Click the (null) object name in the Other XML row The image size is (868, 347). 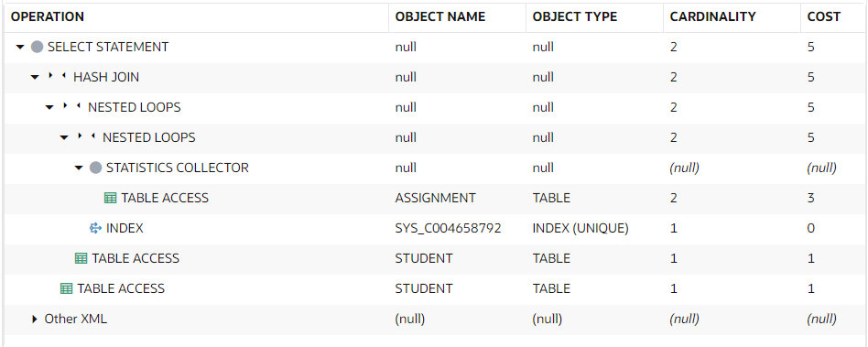(x=409, y=319)
